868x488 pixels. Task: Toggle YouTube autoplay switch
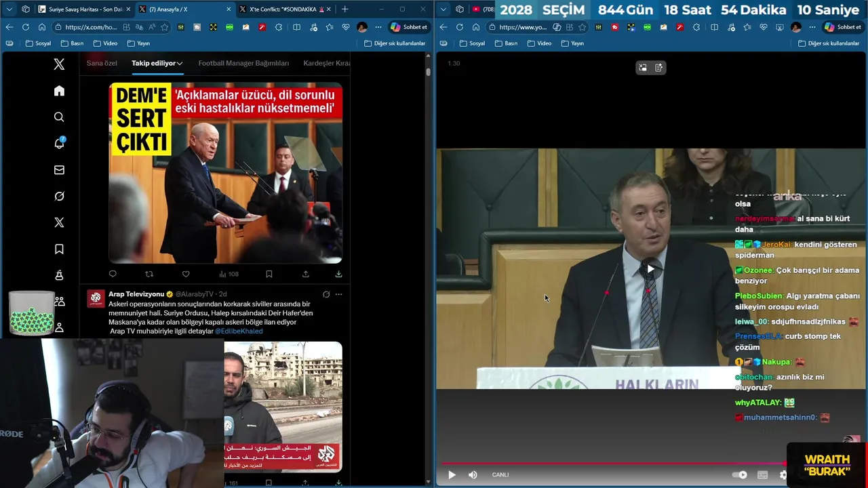tap(740, 474)
